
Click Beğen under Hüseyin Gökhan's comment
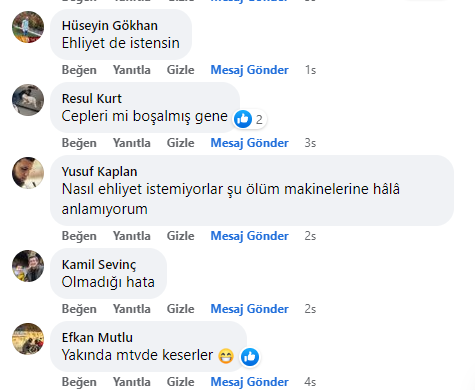79,70
